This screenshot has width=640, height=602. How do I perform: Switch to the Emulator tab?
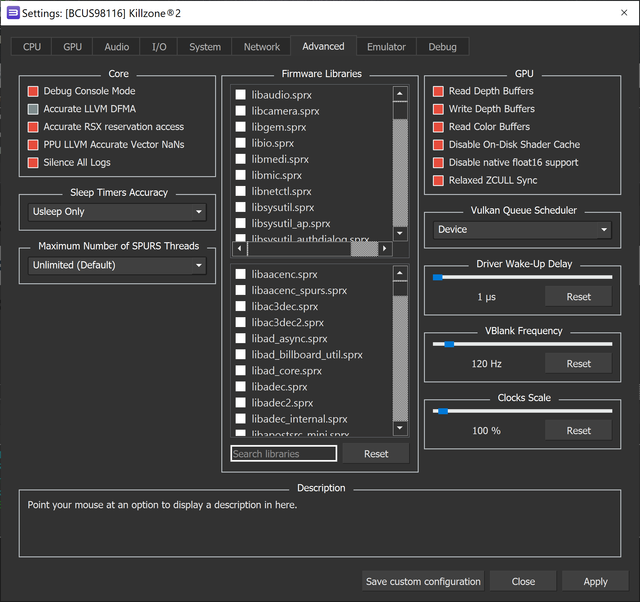(386, 47)
